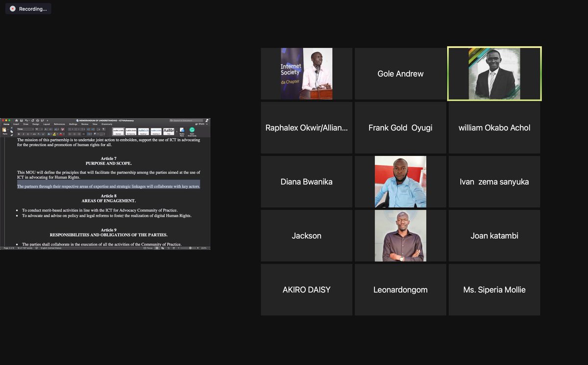Select the Normal style
588x365 pixels.
pos(118,131)
